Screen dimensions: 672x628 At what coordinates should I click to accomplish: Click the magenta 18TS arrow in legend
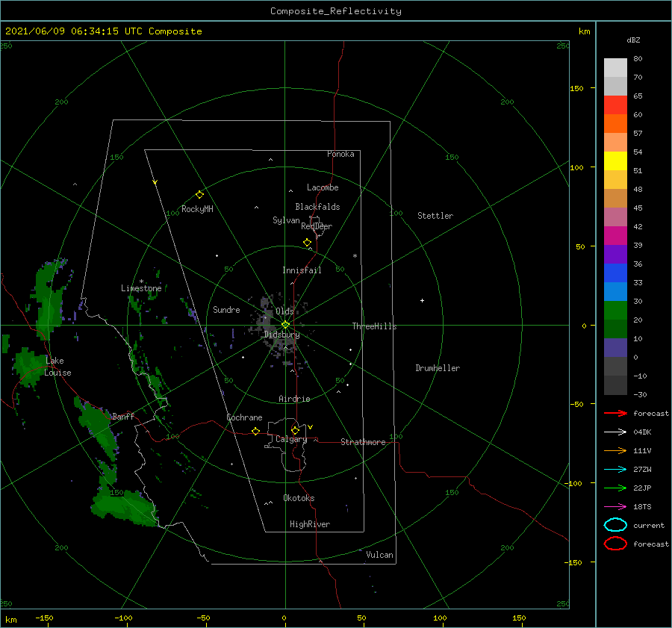click(615, 507)
